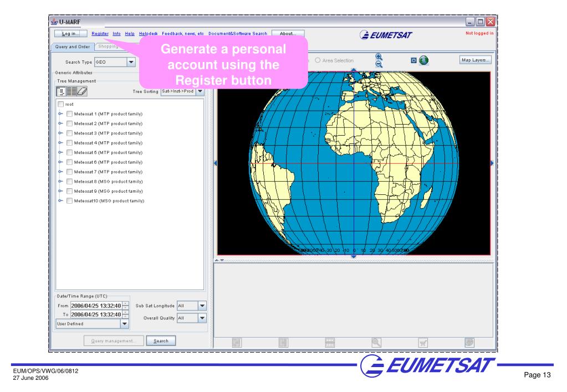The width and height of the screenshot is (567, 392).
Task: Click the From date/time input field
Action: point(90,306)
